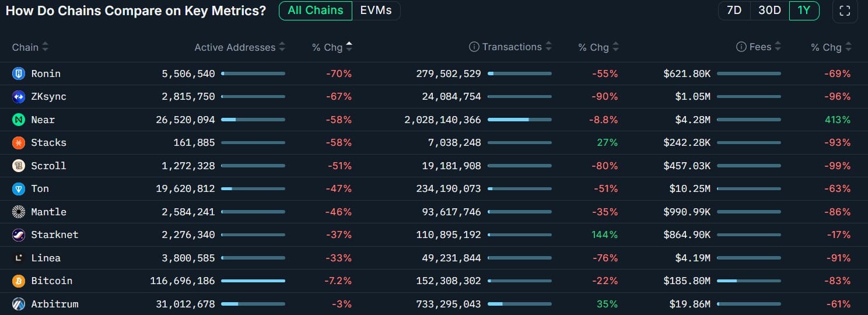The height and width of the screenshot is (315, 868).
Task: Click the Transactions info icon
Action: coord(474,47)
